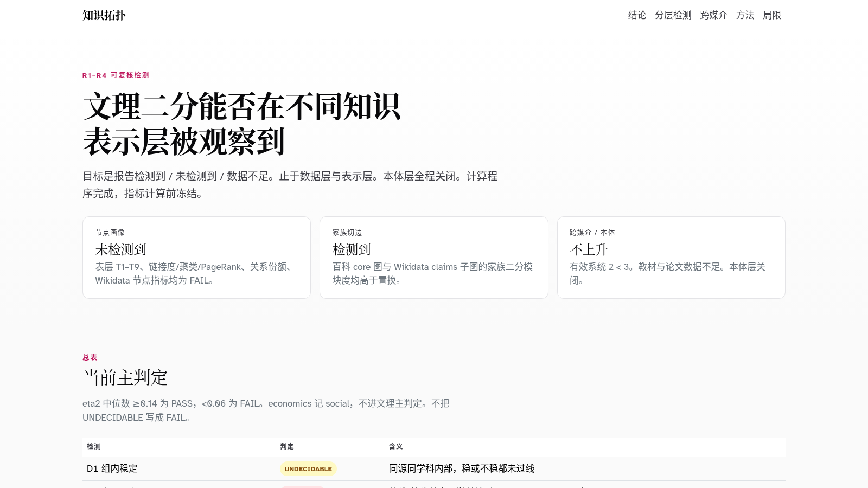Click the 未检测到 card title
Image resolution: width=868 pixels, height=488 pixels.
121,249
